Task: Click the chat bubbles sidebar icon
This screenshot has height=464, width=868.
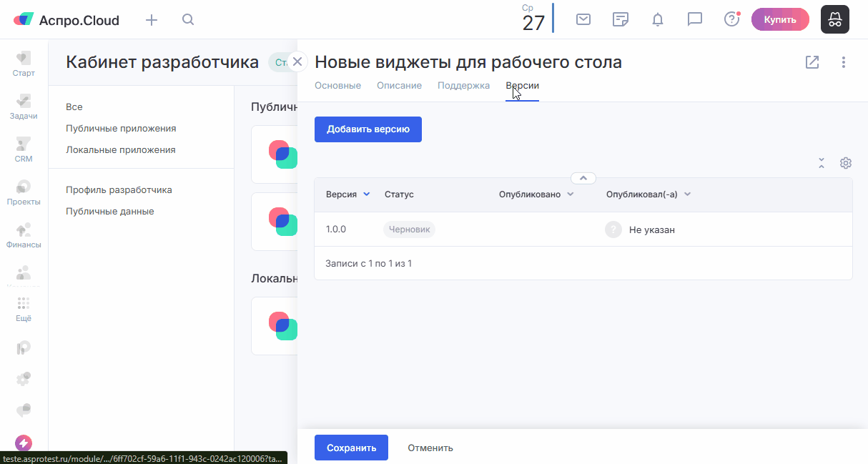Action: point(24,410)
